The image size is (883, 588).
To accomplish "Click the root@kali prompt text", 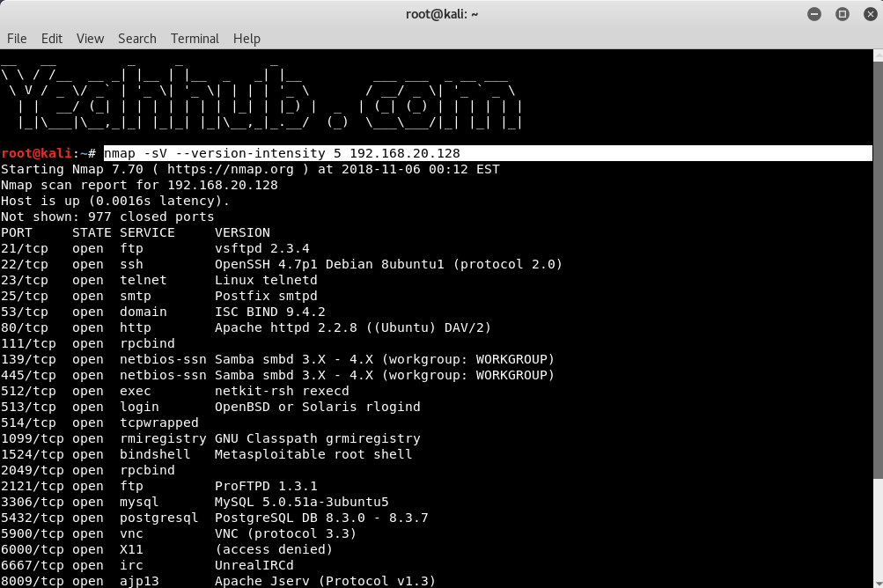I will point(37,153).
